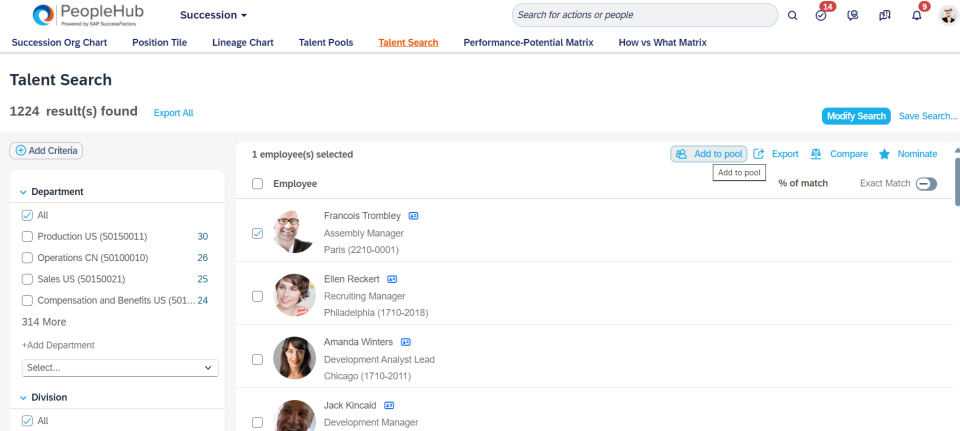
Task: Open the Position Tile tab
Action: (x=160, y=43)
